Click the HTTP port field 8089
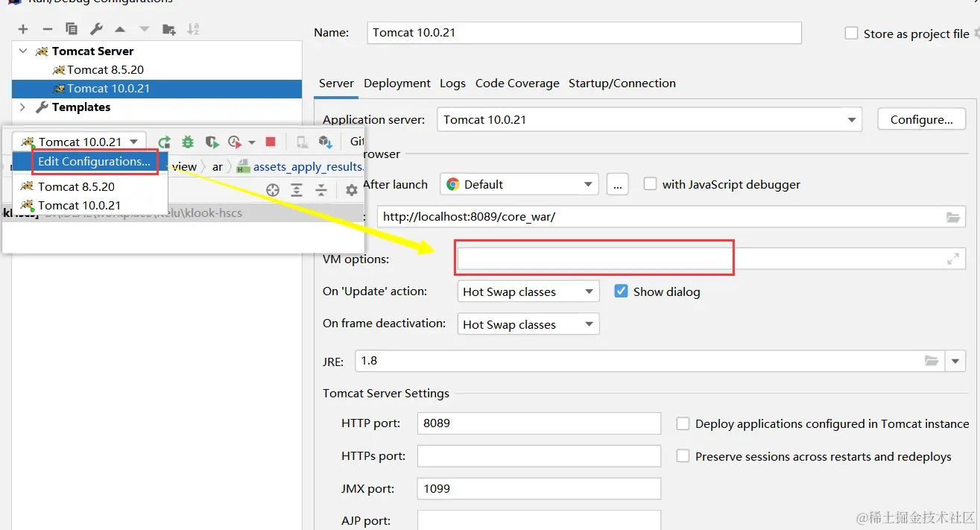The width and height of the screenshot is (980, 530). coord(539,423)
